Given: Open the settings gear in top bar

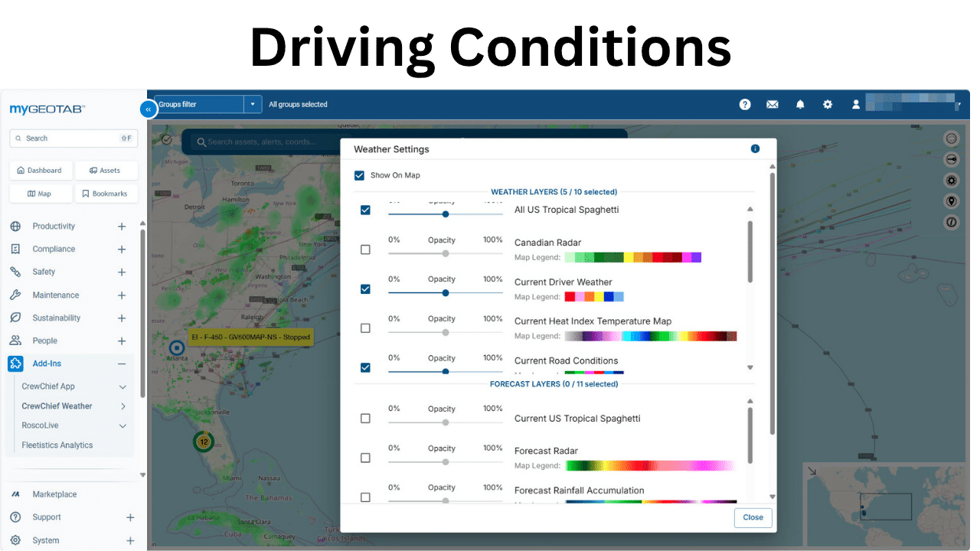Looking at the screenshot, I should tap(828, 104).
